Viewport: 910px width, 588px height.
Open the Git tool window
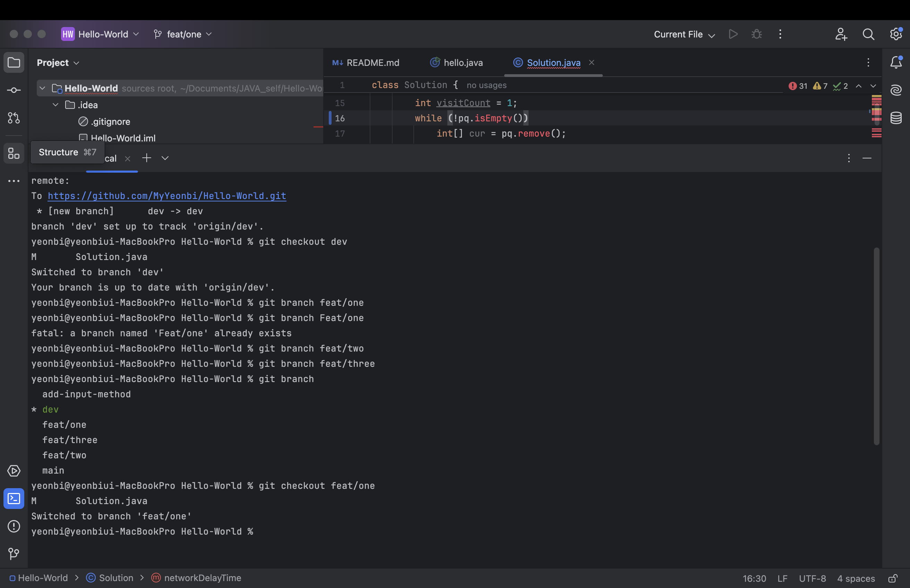coord(14,553)
